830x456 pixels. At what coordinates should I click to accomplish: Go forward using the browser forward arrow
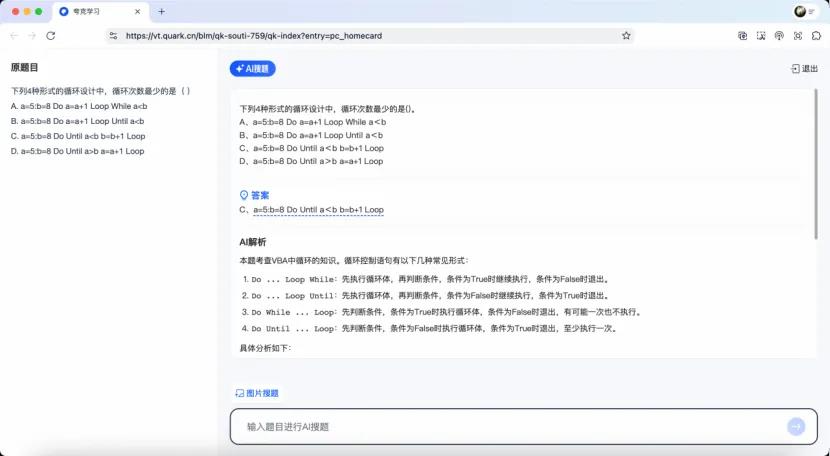pos(32,35)
